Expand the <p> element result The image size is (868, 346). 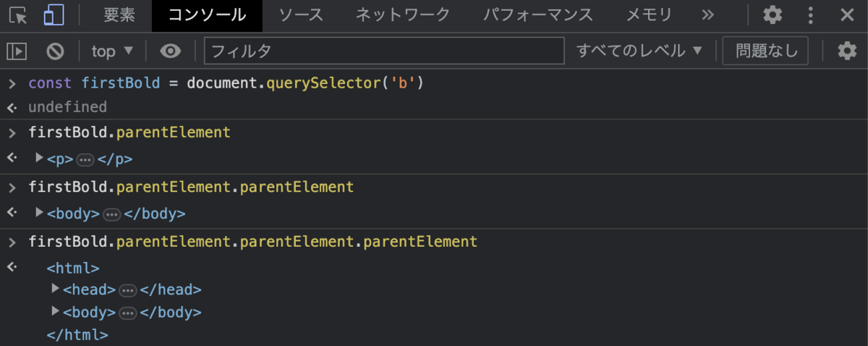click(x=40, y=157)
